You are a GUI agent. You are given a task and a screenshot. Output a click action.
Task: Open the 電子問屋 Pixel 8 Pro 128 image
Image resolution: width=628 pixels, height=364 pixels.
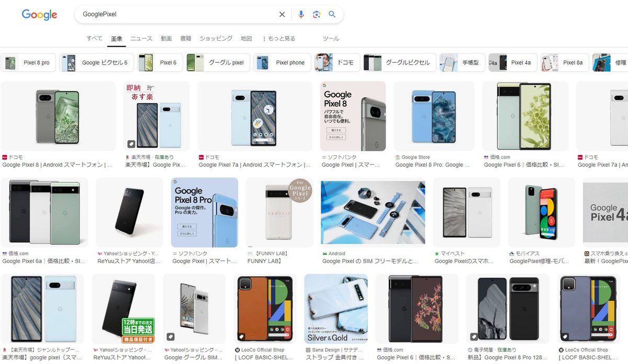point(508,309)
